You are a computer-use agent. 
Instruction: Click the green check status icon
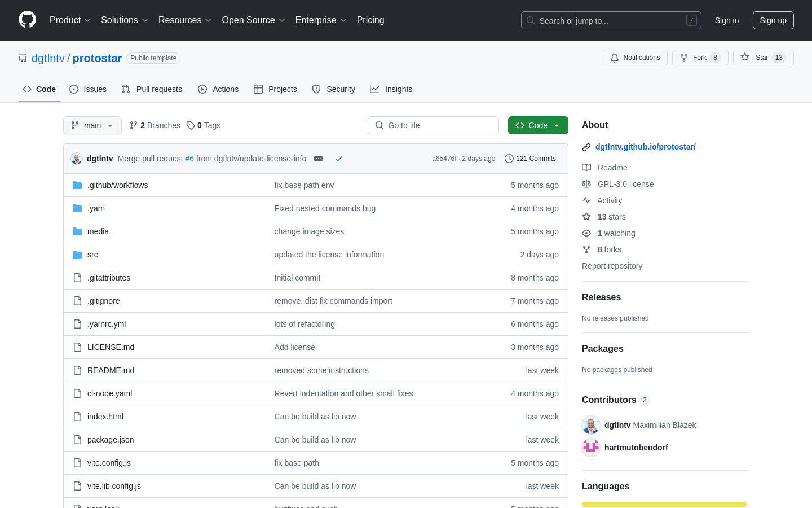coord(339,159)
